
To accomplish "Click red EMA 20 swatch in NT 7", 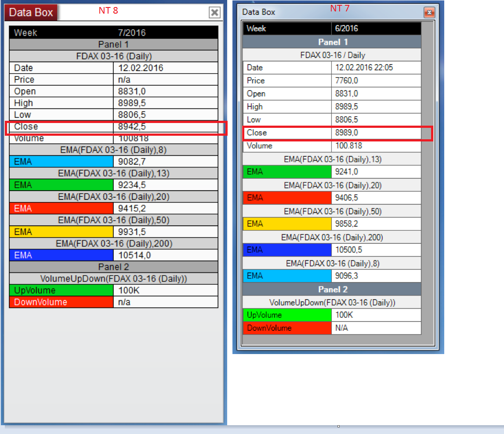I will point(287,198).
